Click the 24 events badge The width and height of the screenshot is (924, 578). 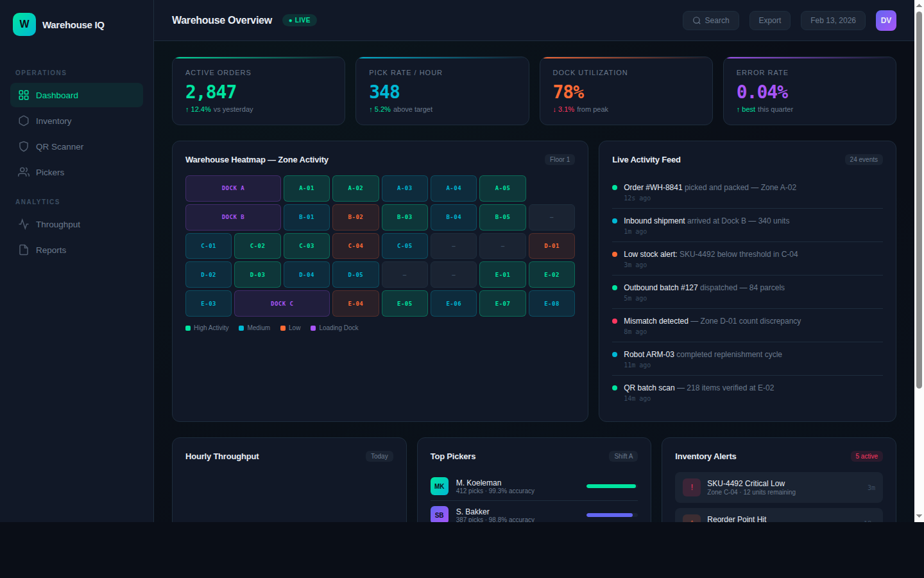click(864, 159)
